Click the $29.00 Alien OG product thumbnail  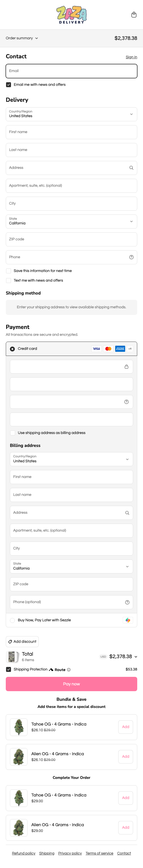tap(18, 827)
